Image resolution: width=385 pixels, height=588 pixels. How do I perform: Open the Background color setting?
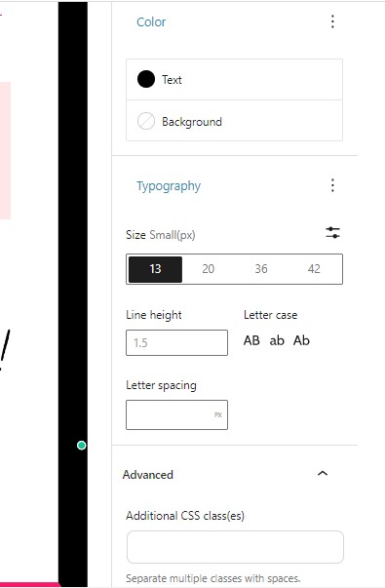click(234, 121)
